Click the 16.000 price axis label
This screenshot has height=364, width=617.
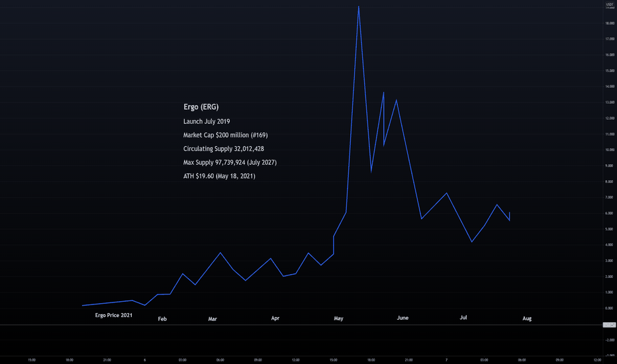[x=610, y=55]
